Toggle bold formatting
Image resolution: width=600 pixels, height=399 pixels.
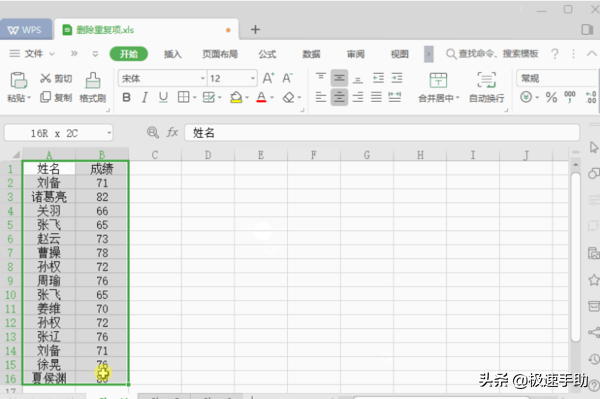tap(126, 98)
